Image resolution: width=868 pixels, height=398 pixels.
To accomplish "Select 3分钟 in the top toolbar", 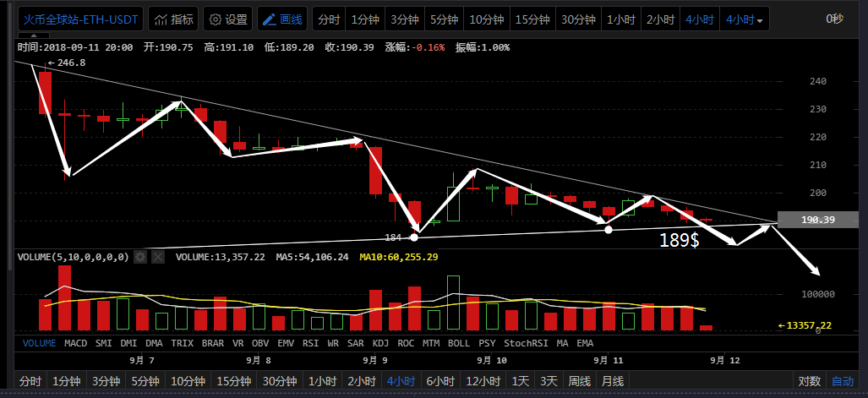I will [x=405, y=19].
